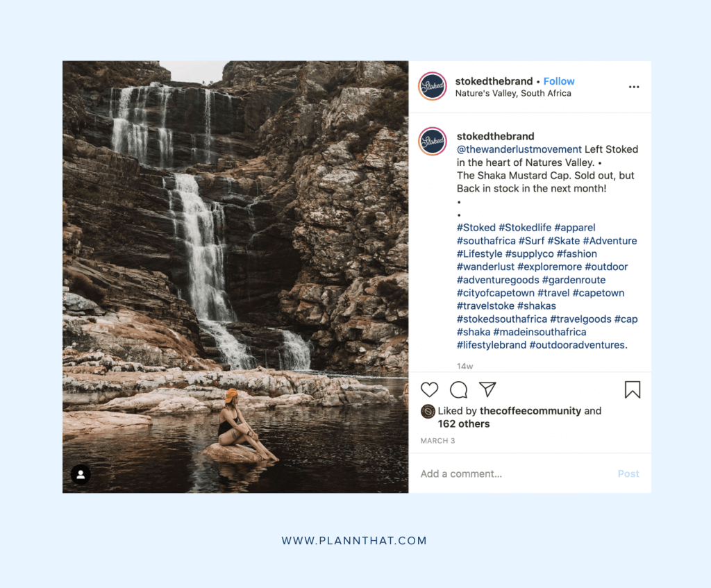View the 162 others who liked

tap(463, 424)
